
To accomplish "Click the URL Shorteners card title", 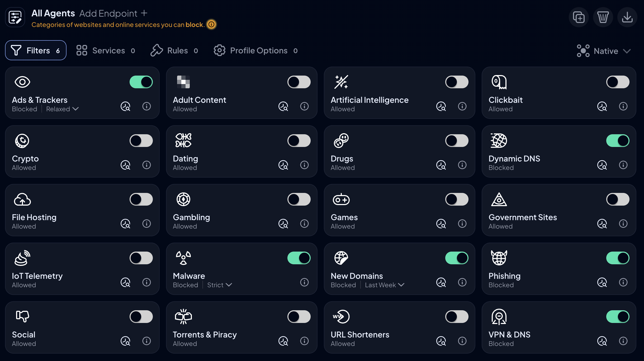I will click(x=360, y=335).
